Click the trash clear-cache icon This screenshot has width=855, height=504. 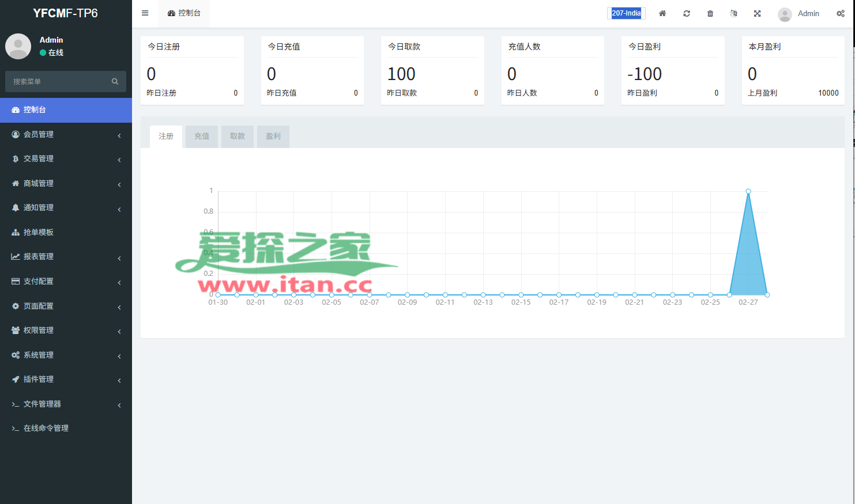tap(710, 14)
